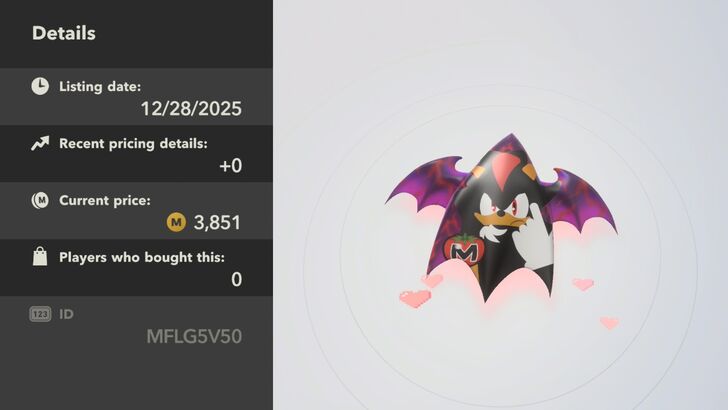Click the bat-winged glider item preview
This screenshot has height=410, width=728.
point(501,218)
